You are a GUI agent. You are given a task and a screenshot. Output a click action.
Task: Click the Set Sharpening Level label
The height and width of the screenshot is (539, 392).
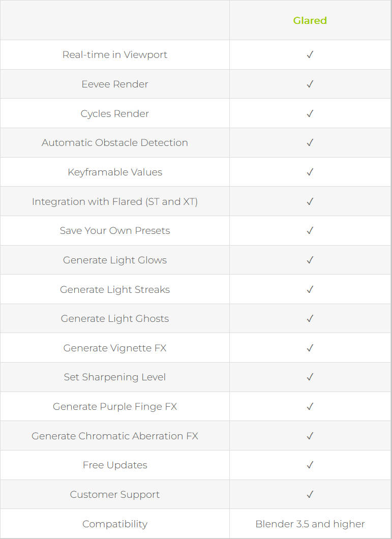[x=115, y=377]
